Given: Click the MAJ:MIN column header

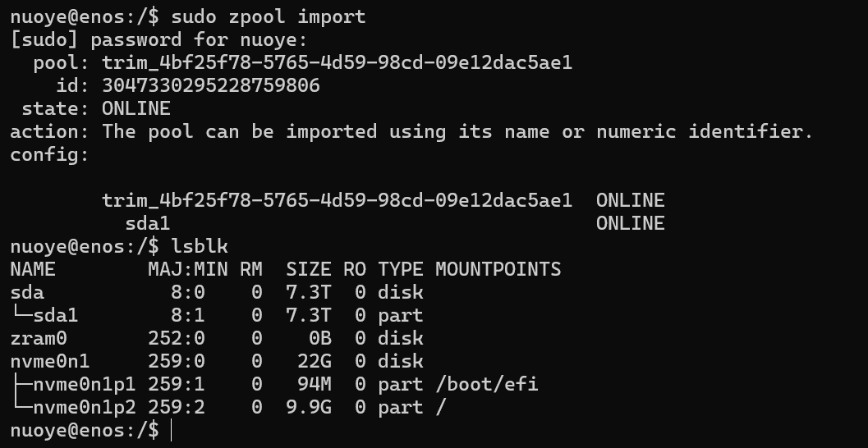Looking at the screenshot, I should [188, 269].
